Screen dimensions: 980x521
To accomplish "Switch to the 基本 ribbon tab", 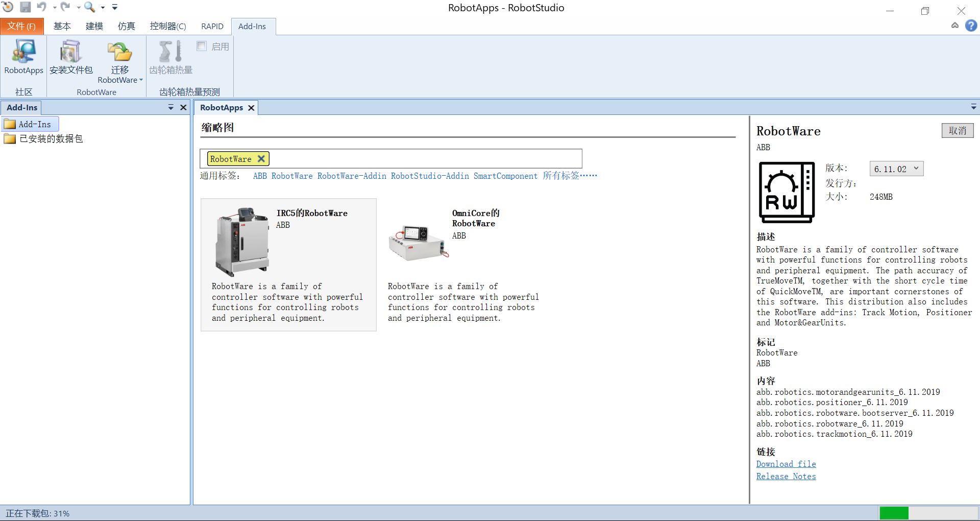I will (x=62, y=26).
